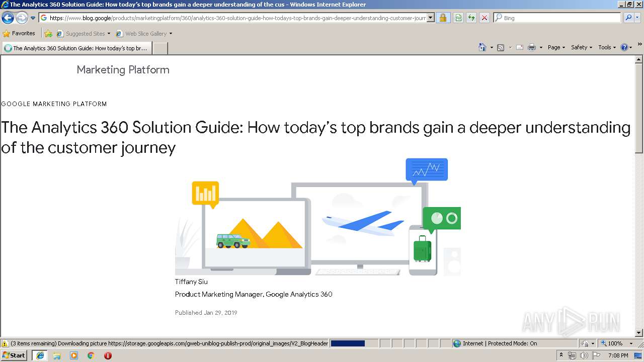Expand the command bar overflow chevron

(640, 44)
